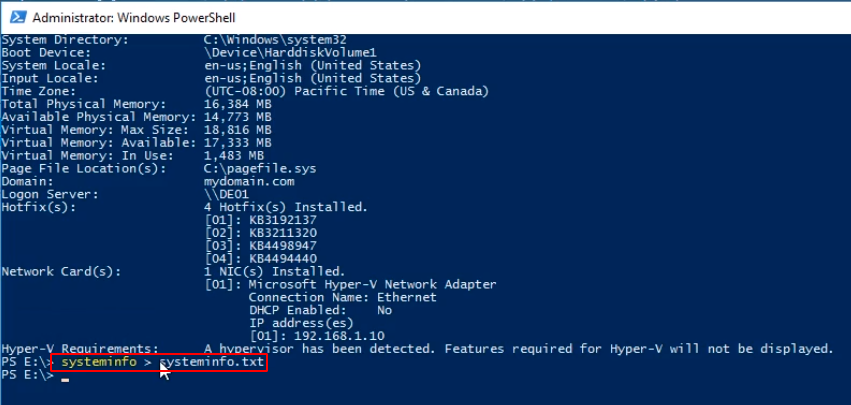Viewport: 851px width, 405px height.
Task: Click the C:\pagefile.sys location text
Action: point(260,169)
